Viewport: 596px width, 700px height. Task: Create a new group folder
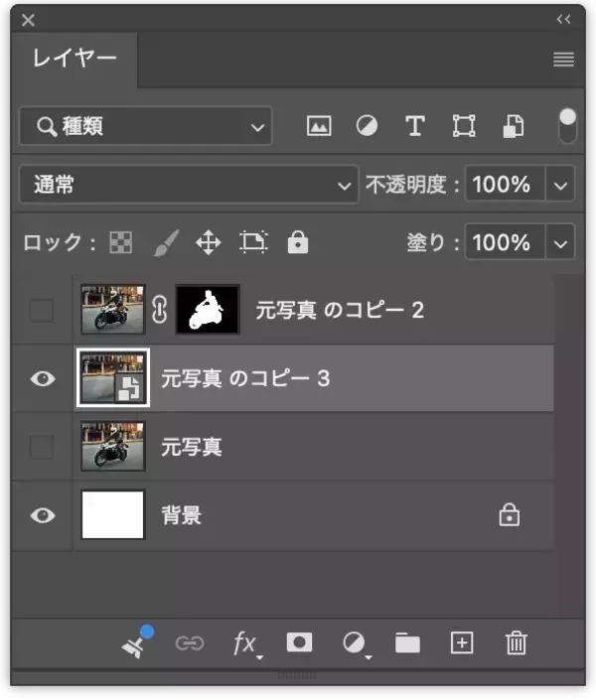tap(407, 642)
